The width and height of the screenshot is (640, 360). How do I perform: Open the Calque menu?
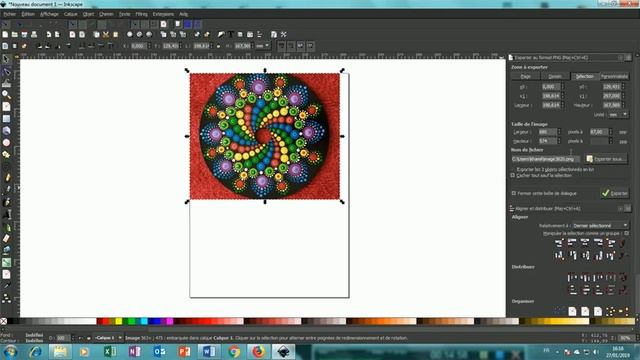coord(70,14)
